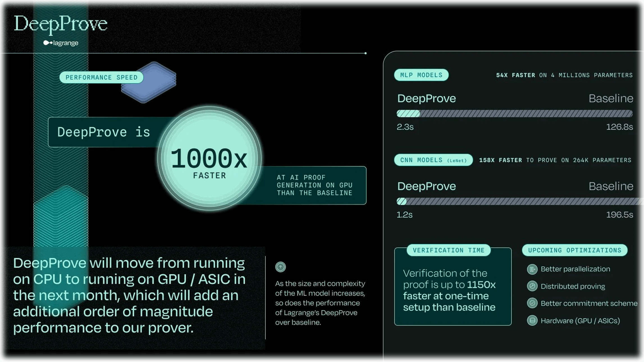Click the Better commitment scheme checkmark icon
Image resolution: width=644 pixels, height=362 pixels.
click(x=532, y=303)
